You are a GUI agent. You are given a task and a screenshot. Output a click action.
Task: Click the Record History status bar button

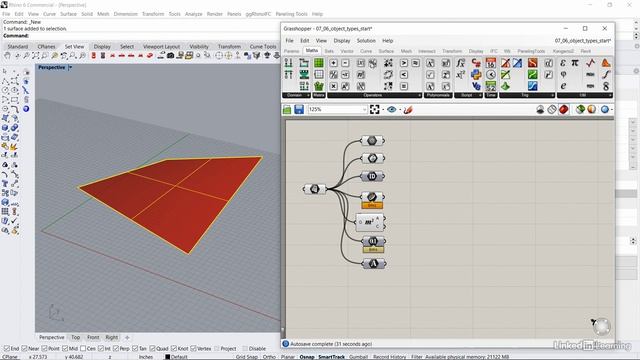389,357
